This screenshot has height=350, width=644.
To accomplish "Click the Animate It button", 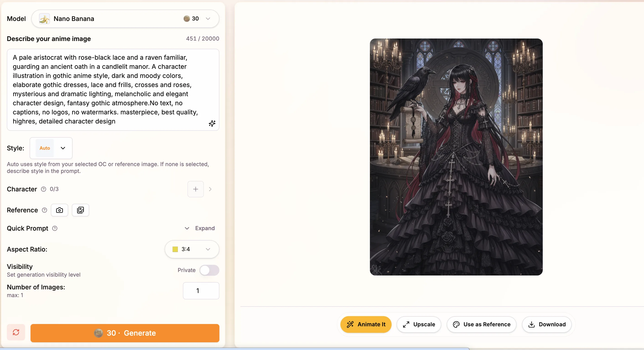I will tap(366, 324).
